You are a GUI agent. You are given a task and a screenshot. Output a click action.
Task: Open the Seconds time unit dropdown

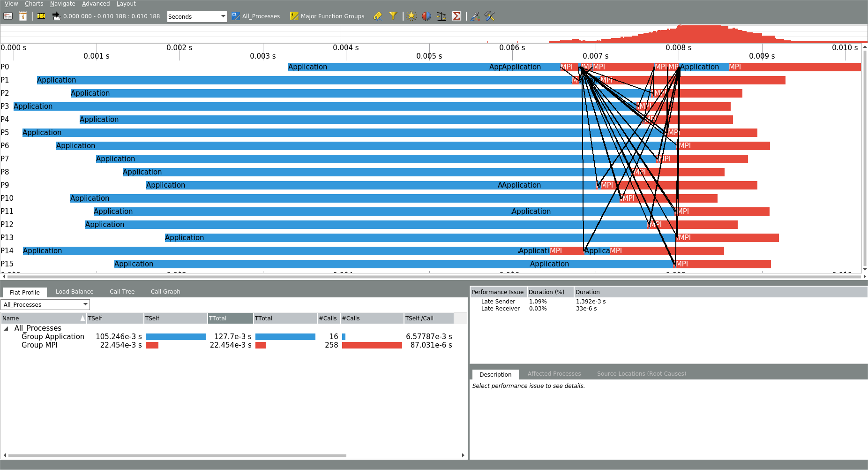(x=197, y=16)
